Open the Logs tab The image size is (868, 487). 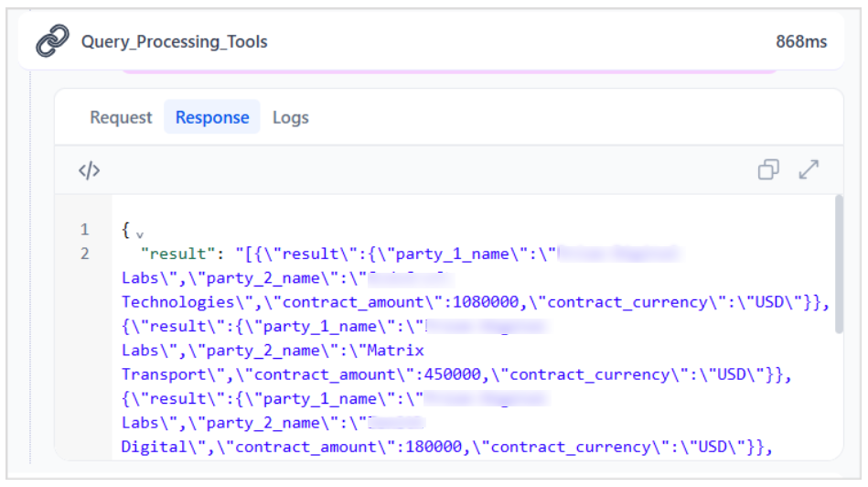click(291, 117)
